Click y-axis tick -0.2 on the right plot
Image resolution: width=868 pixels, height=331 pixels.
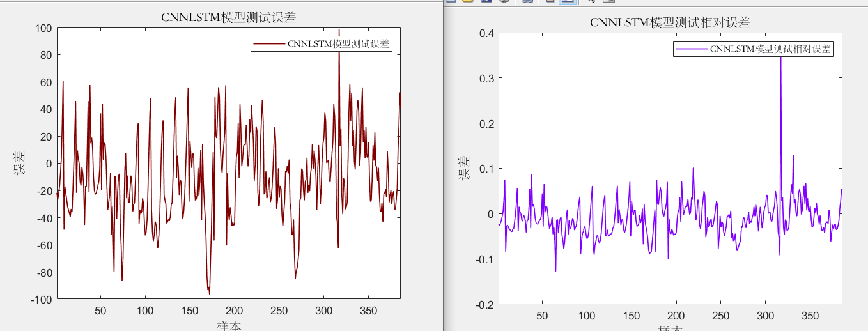click(484, 304)
